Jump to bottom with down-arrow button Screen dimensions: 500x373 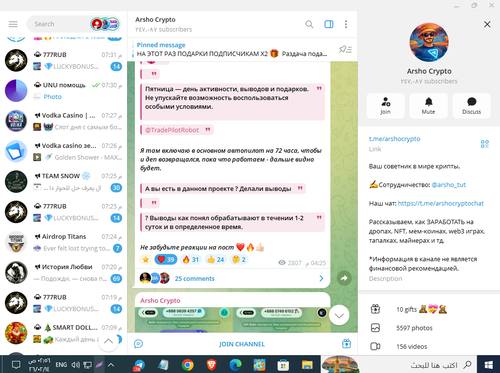click(339, 315)
